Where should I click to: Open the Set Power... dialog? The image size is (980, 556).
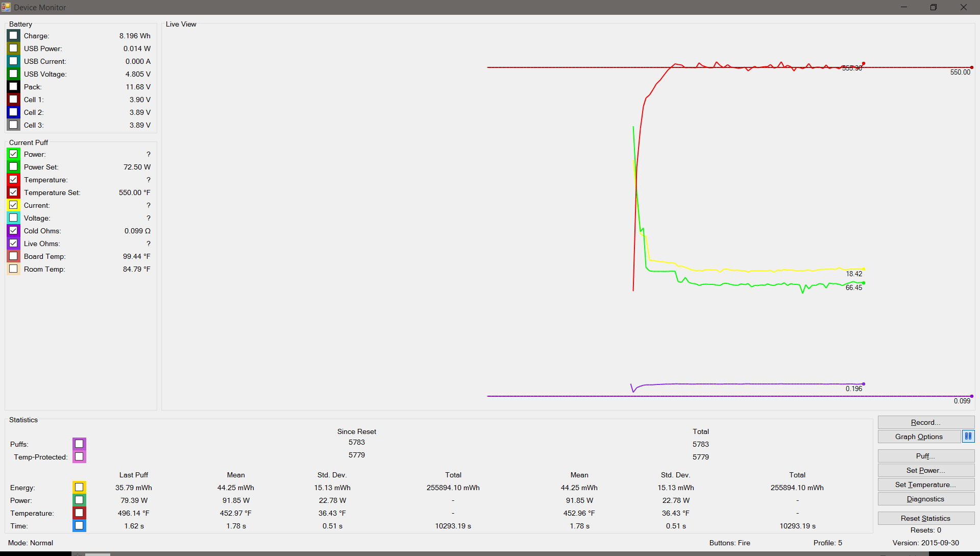925,470
